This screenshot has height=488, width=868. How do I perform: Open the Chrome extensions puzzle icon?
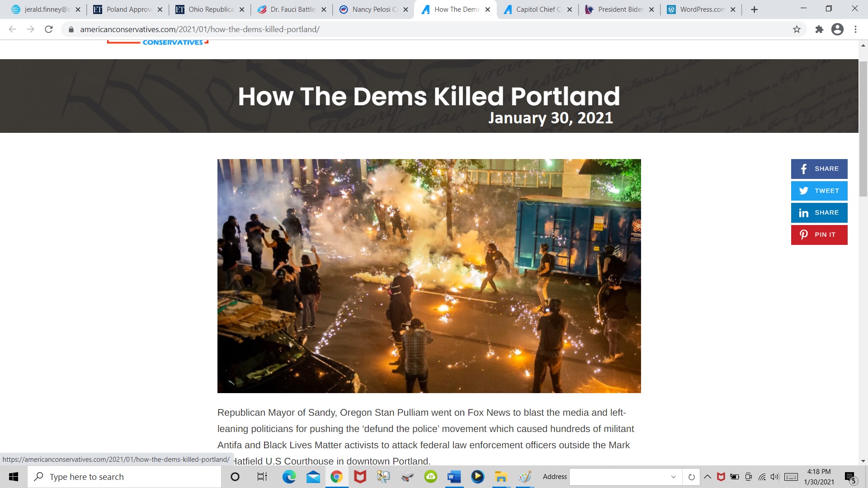click(819, 29)
